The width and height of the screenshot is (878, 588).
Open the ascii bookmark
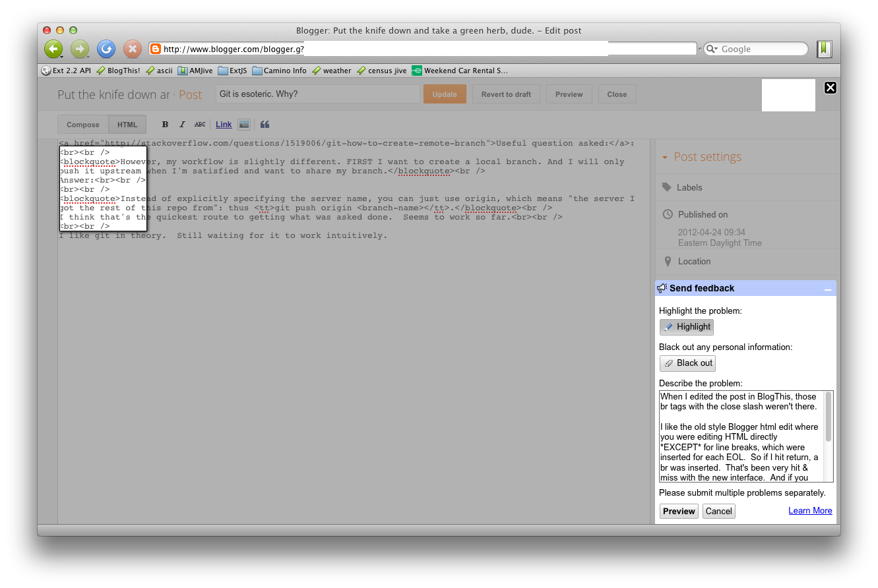(160, 71)
